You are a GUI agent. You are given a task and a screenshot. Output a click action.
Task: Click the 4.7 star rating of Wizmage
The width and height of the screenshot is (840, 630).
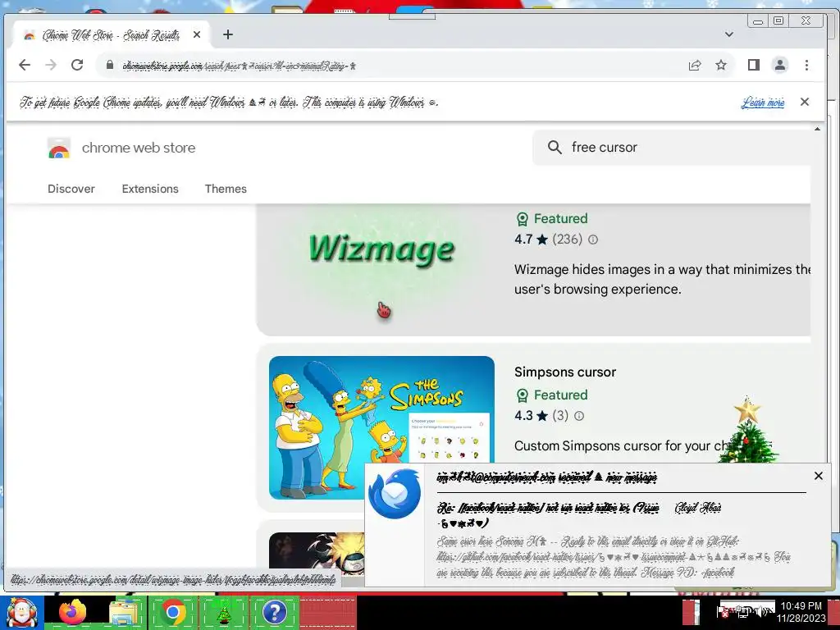click(x=531, y=240)
